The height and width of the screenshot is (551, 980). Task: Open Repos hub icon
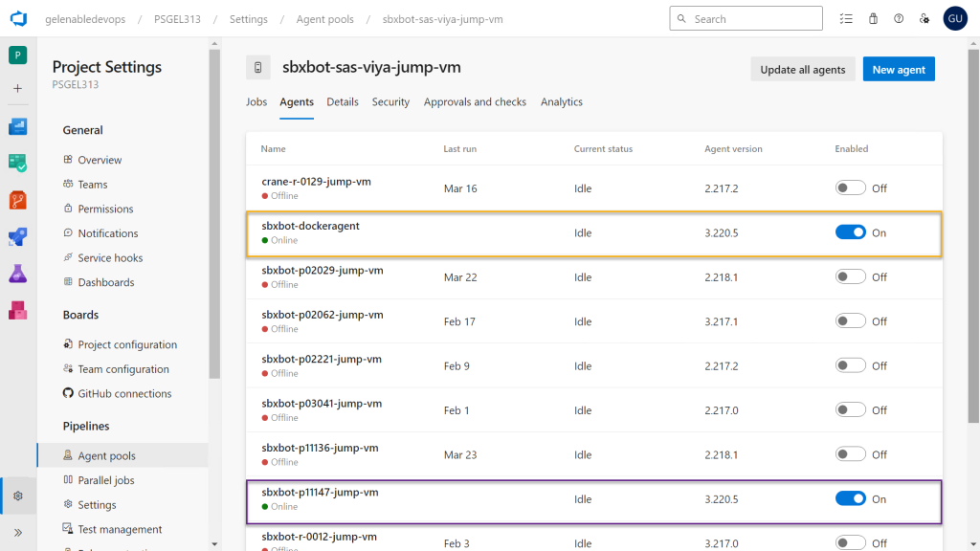(x=18, y=200)
